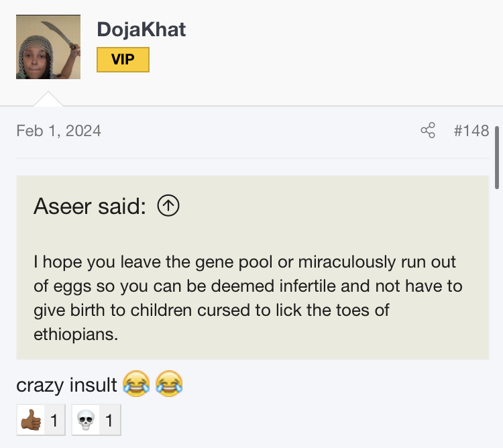Image resolution: width=503 pixels, height=448 pixels.
Task: Click the second laughing-crying emoji
Action: pyautogui.click(x=169, y=385)
